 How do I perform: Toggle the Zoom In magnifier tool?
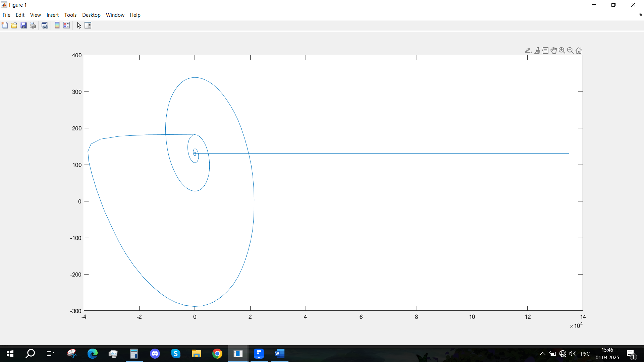[x=562, y=51]
